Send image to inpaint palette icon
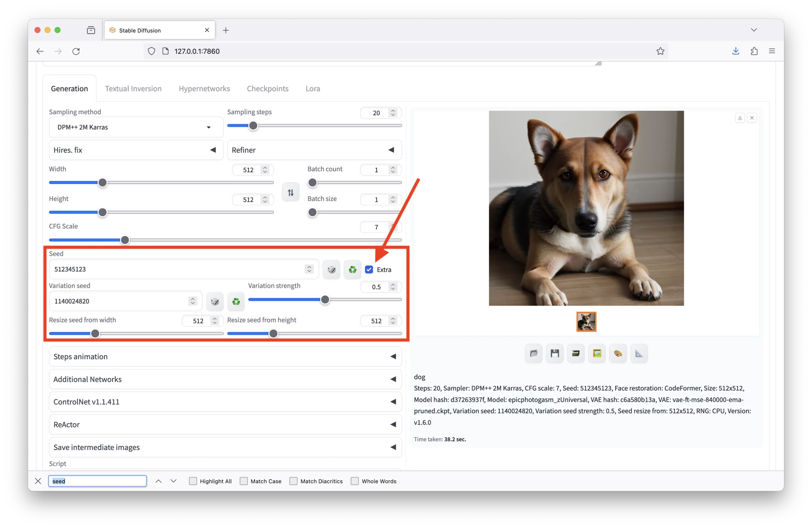This screenshot has width=812, height=528. click(x=618, y=353)
